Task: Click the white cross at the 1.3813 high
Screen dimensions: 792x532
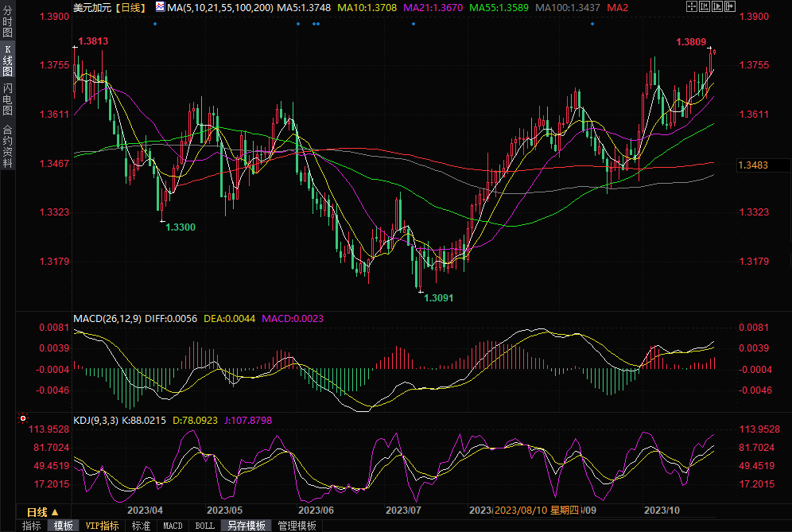Action: pos(75,48)
